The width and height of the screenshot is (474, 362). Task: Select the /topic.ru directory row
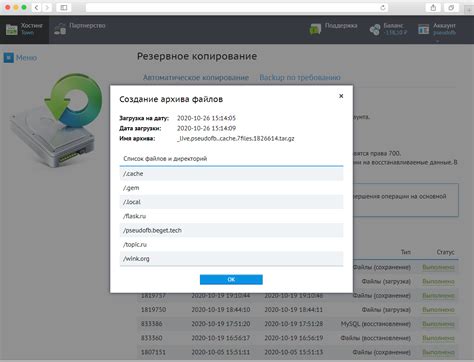tap(231, 244)
